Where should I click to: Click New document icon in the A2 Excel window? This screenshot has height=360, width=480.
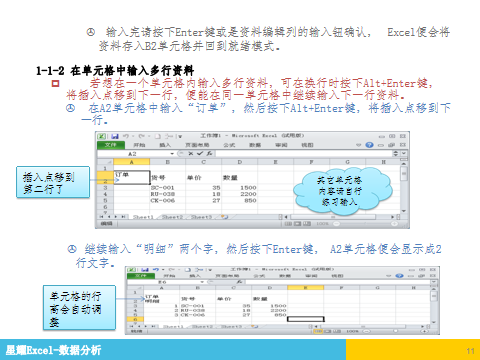[x=158, y=136]
